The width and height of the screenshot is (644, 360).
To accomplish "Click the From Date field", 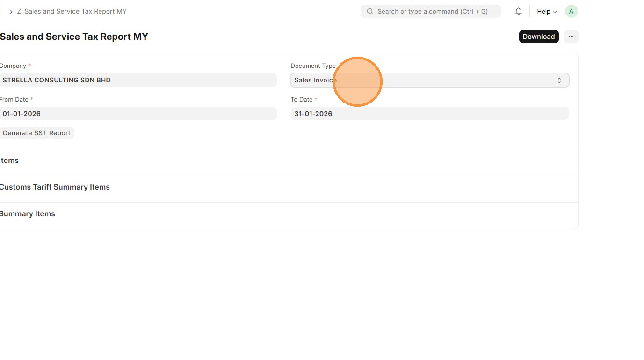I will click(x=138, y=114).
